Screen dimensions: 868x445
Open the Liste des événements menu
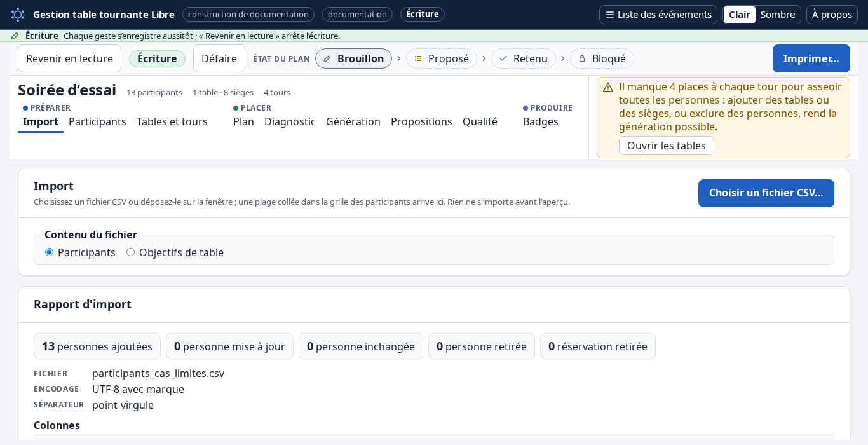pyautogui.click(x=658, y=15)
